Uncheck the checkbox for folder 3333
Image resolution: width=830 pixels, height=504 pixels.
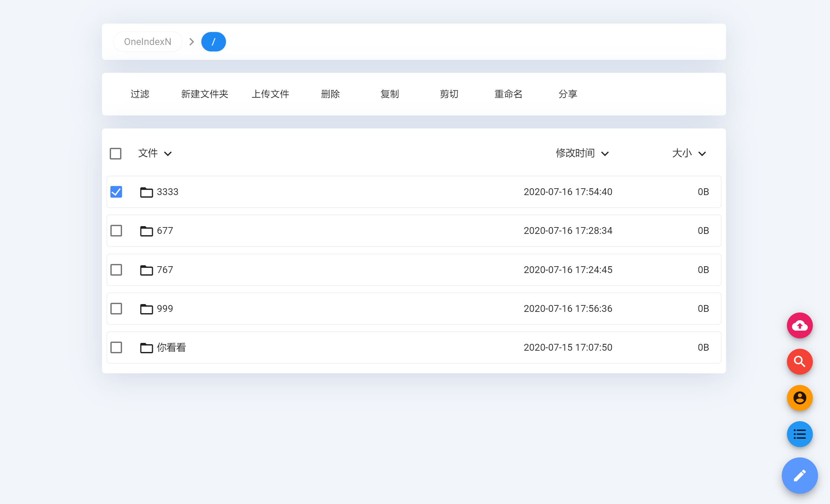tap(116, 192)
